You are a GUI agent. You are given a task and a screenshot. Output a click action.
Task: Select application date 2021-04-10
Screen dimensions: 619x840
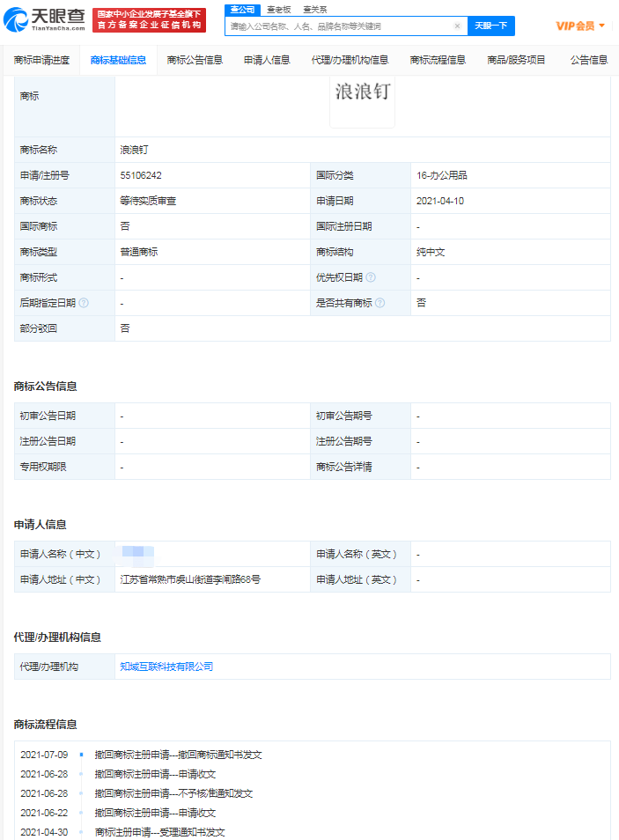click(440, 201)
